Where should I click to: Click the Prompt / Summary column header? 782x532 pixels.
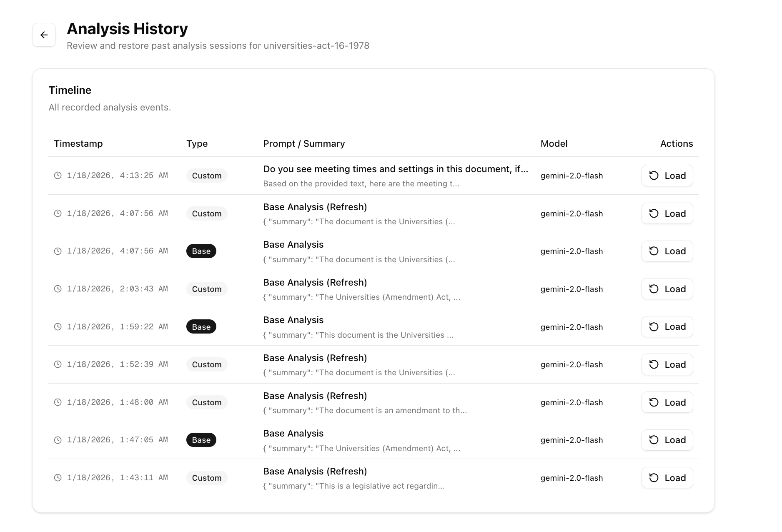pos(304,144)
